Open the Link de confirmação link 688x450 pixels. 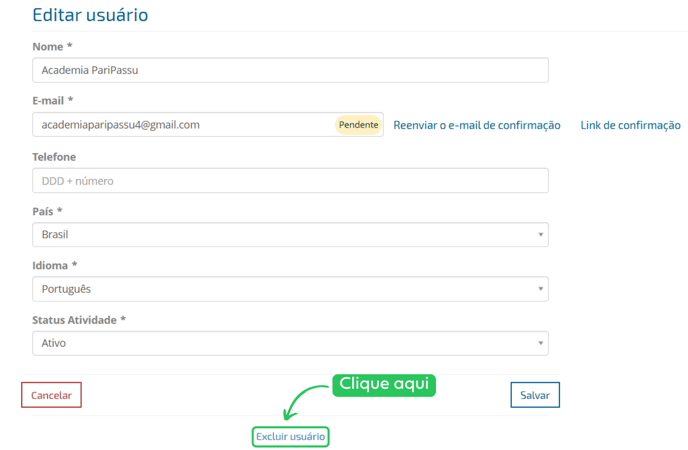pyautogui.click(x=630, y=125)
